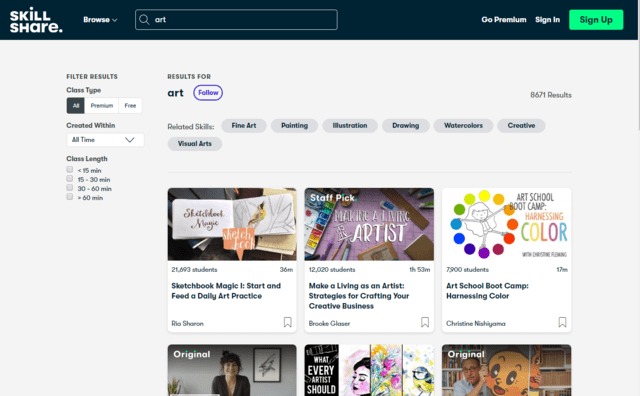640x396 pixels.
Task: Select the All class type tab
Action: point(76,105)
